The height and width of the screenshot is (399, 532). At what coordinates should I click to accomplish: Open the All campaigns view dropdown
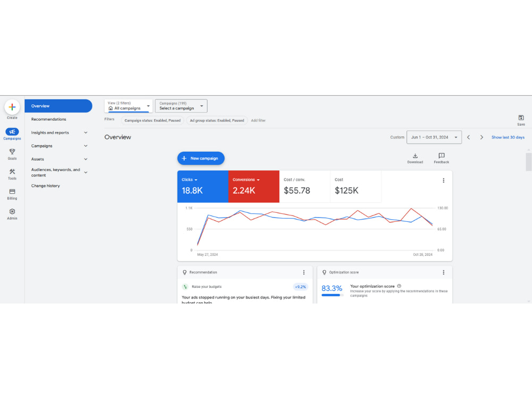click(129, 106)
